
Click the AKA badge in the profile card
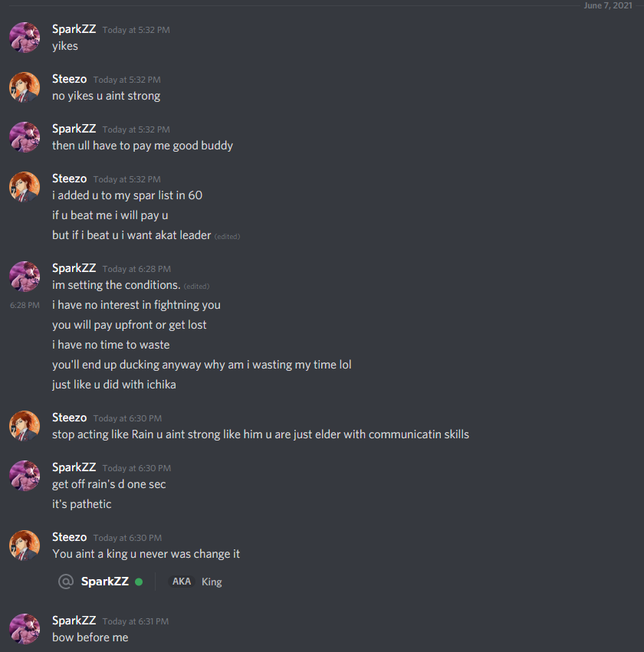(x=182, y=582)
